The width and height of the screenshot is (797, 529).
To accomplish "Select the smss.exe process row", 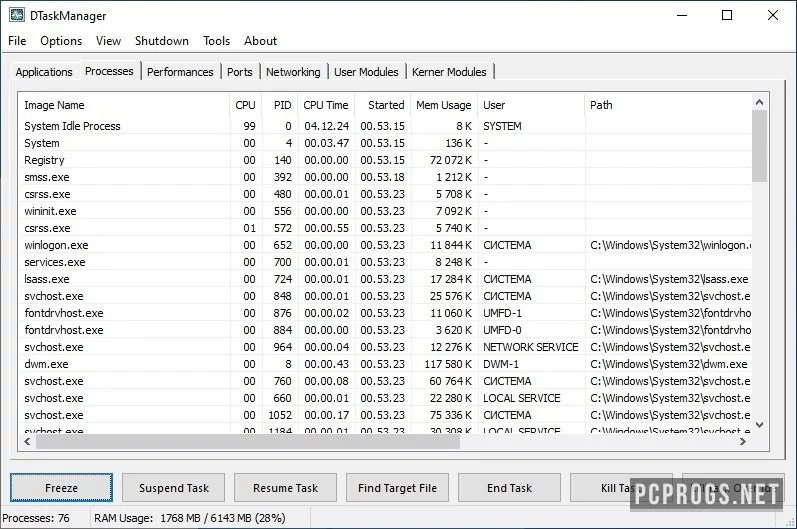I will tap(385, 177).
